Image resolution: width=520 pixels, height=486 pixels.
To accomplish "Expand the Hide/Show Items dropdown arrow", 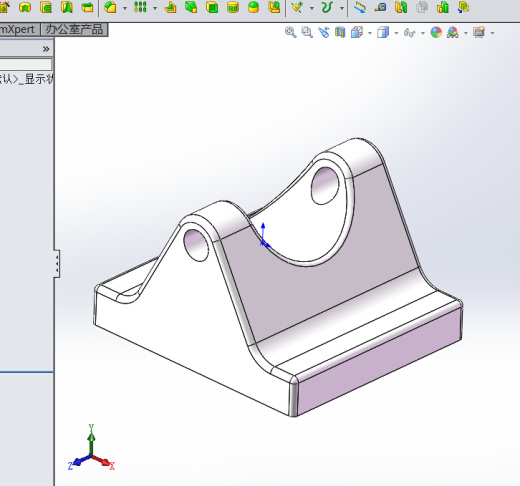I will (423, 33).
